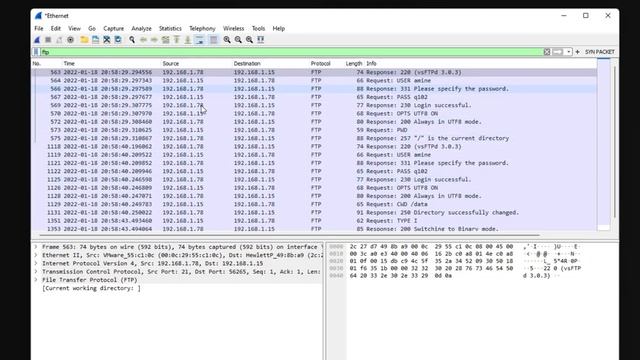
Task: Click the packet list vertical scrollbar
Action: click(x=614, y=143)
